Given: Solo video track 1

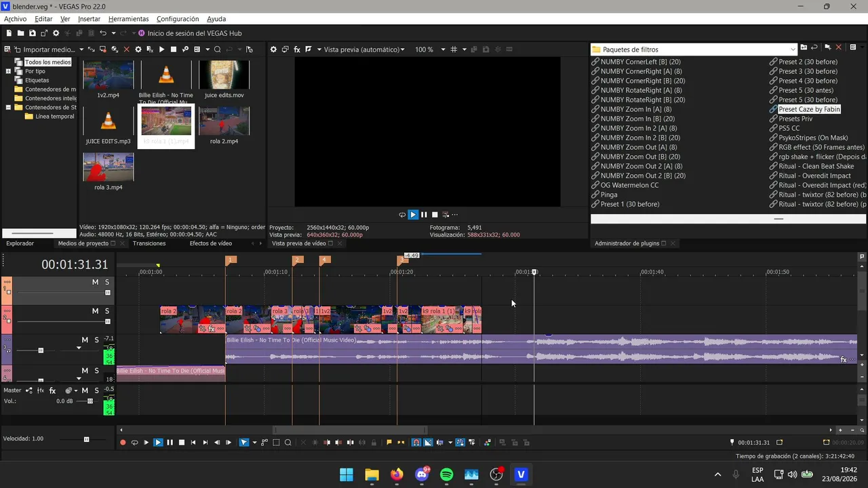Looking at the screenshot, I should click(107, 282).
